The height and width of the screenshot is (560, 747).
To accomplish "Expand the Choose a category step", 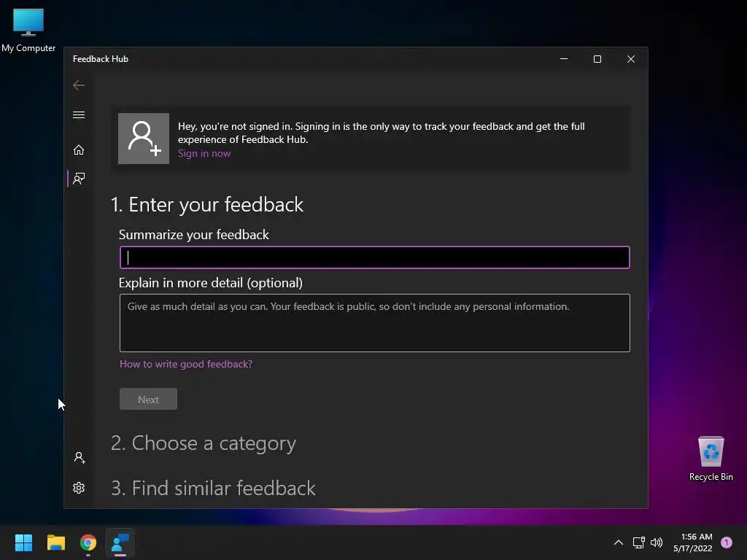I will point(204,443).
